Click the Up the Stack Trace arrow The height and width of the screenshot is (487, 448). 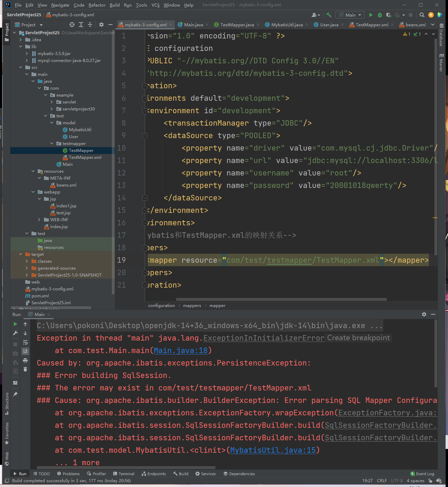25,324
